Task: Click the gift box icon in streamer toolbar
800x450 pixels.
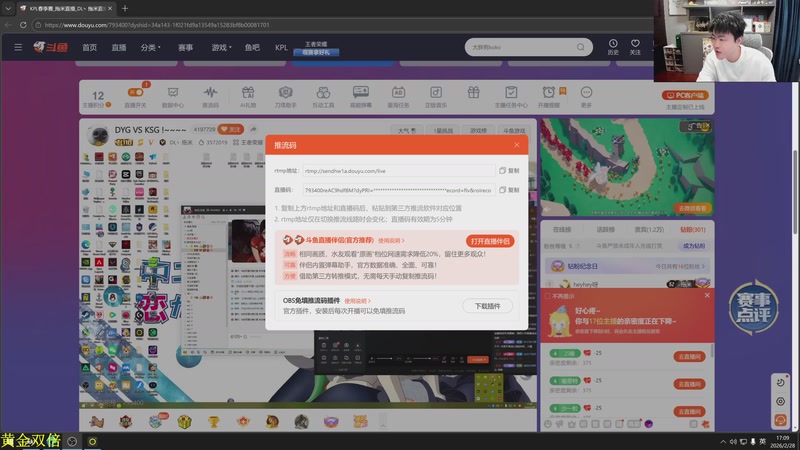Action: coord(473,92)
